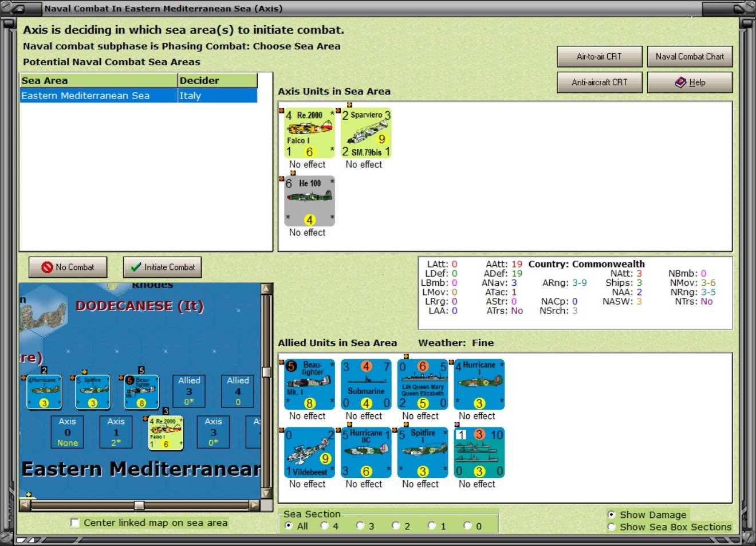756x546 pixels.
Task: Select the Eastern Mediterranean Sea row
Action: point(139,96)
